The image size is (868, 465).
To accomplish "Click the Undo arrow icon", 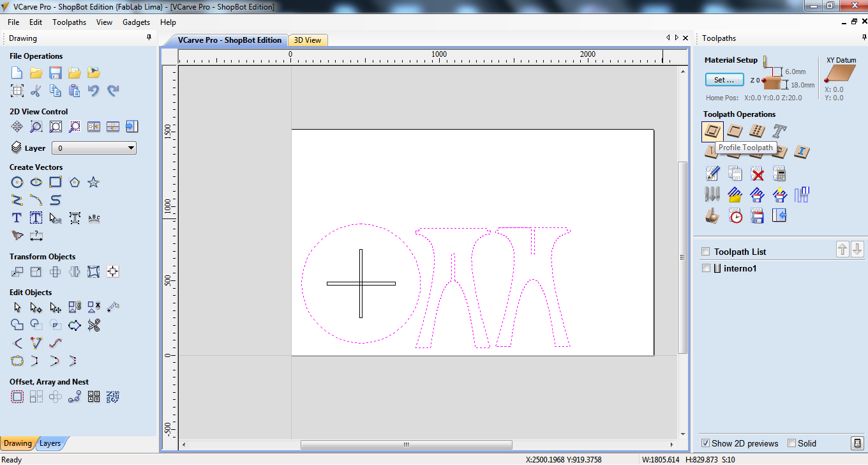I will coord(94,91).
